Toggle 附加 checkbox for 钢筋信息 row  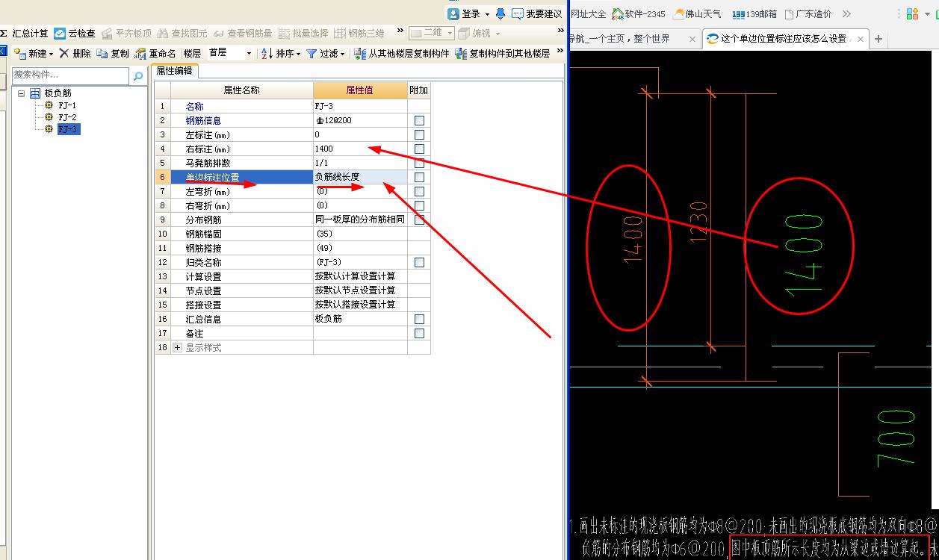pyautogui.click(x=419, y=120)
